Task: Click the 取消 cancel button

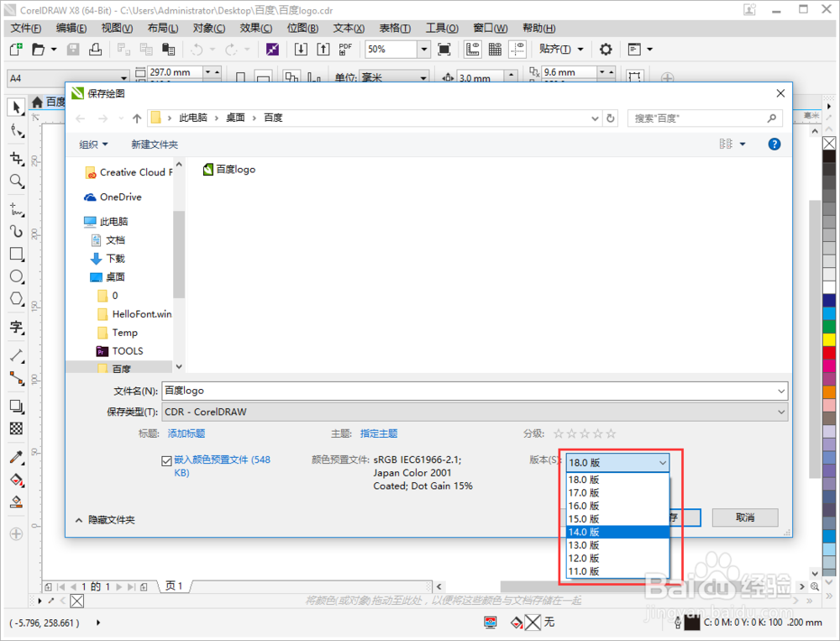Action: click(744, 518)
